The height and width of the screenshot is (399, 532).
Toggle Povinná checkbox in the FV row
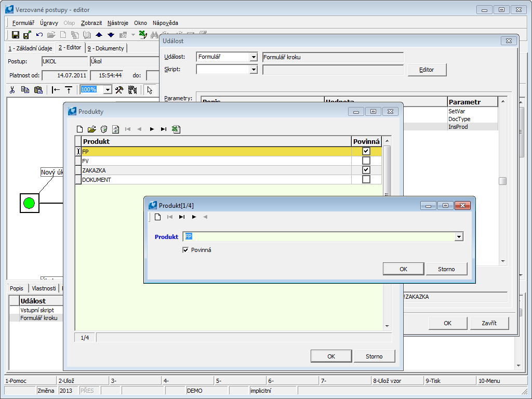pyautogui.click(x=366, y=161)
